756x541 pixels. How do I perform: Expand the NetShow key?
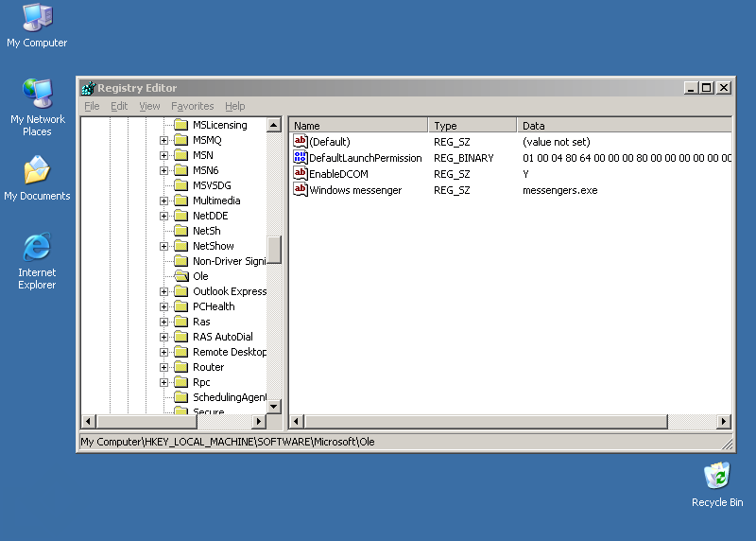tap(163, 246)
